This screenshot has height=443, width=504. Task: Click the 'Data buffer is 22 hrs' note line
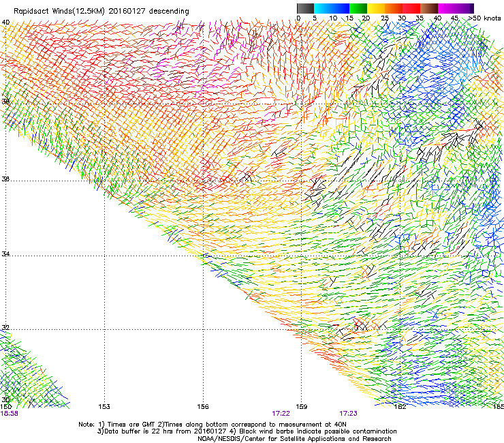tap(247, 431)
